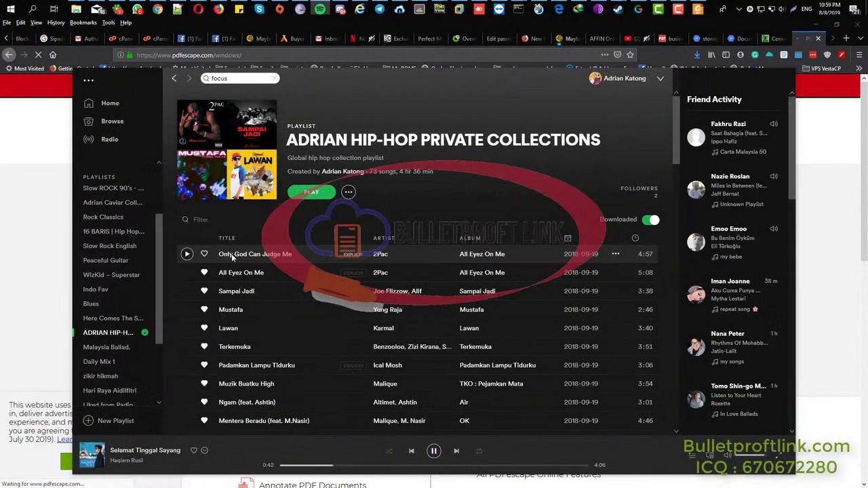The height and width of the screenshot is (488, 868).
Task: Sort tracks by date added calendar icon
Action: [x=568, y=238]
